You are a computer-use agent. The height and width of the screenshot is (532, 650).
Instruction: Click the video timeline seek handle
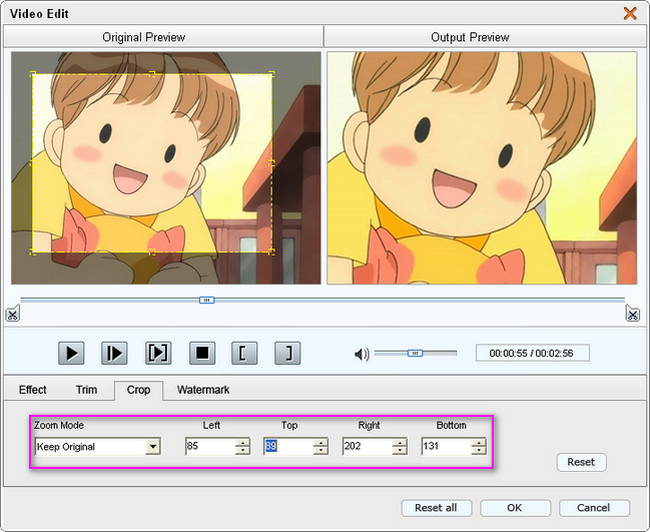point(206,300)
